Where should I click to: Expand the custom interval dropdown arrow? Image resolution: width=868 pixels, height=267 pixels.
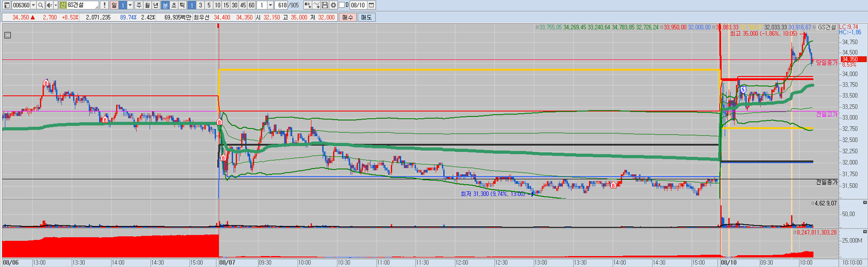click(x=270, y=5)
